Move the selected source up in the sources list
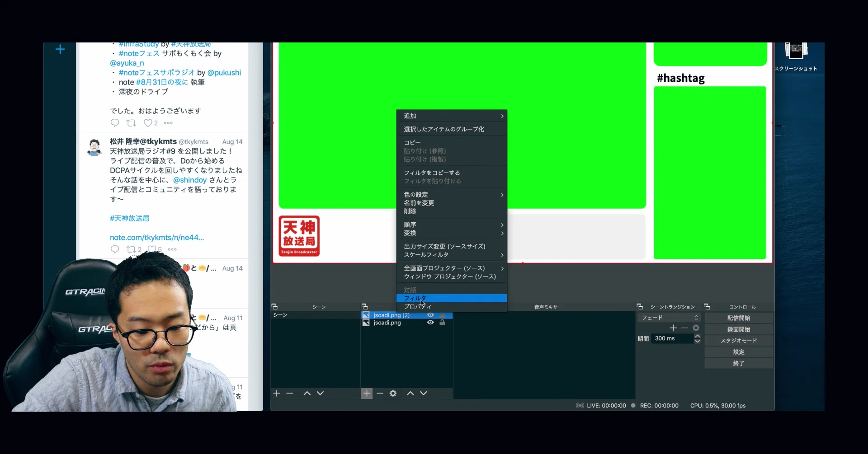 410,393
